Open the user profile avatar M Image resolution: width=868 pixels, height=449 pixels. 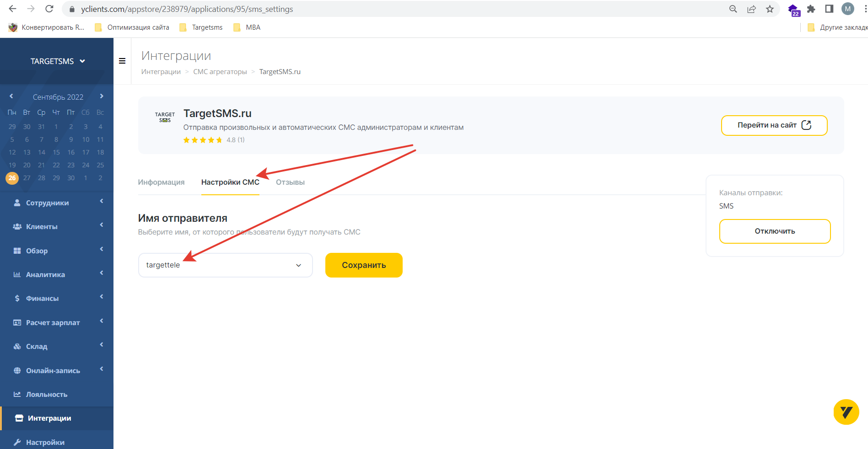(848, 9)
